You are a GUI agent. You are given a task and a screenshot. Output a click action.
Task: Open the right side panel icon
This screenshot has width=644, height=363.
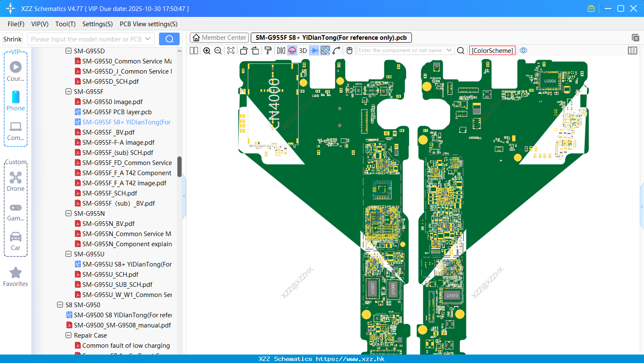click(x=633, y=50)
